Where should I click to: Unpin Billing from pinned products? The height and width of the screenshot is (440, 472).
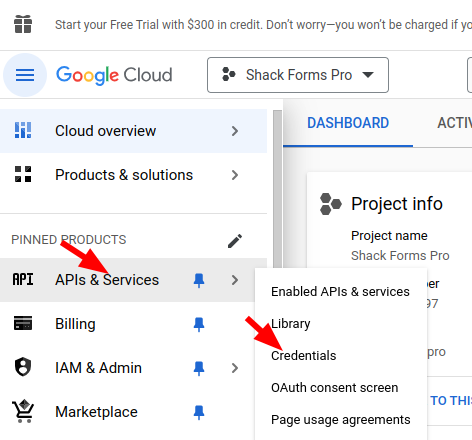[199, 324]
